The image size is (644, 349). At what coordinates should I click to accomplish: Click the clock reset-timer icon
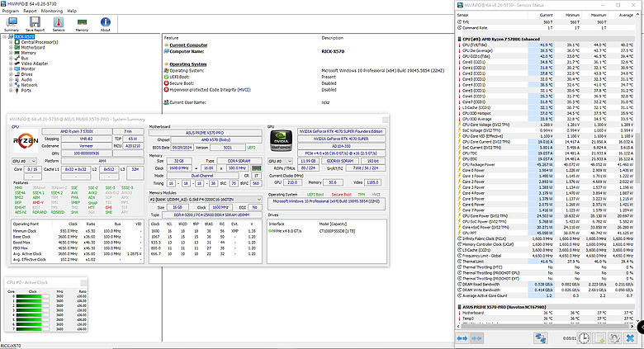click(x=584, y=338)
